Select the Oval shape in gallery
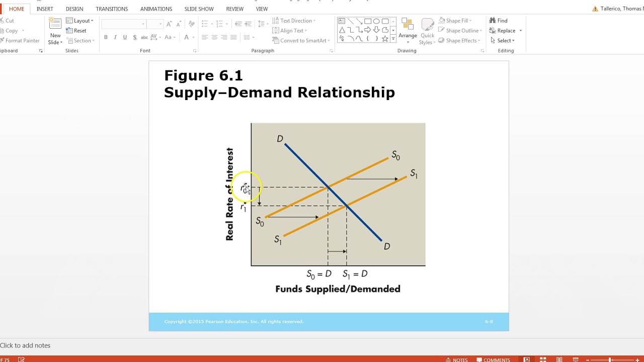Image resolution: width=644 pixels, height=362 pixels. (x=376, y=21)
